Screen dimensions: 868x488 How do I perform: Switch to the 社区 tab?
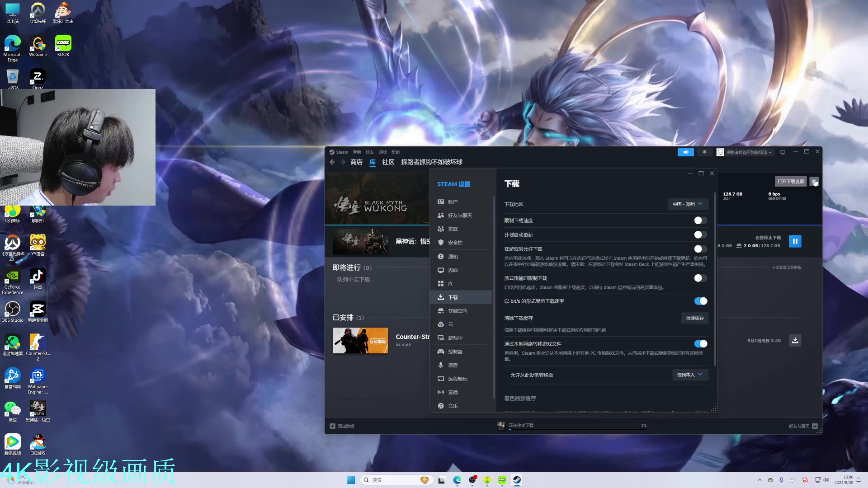point(388,162)
